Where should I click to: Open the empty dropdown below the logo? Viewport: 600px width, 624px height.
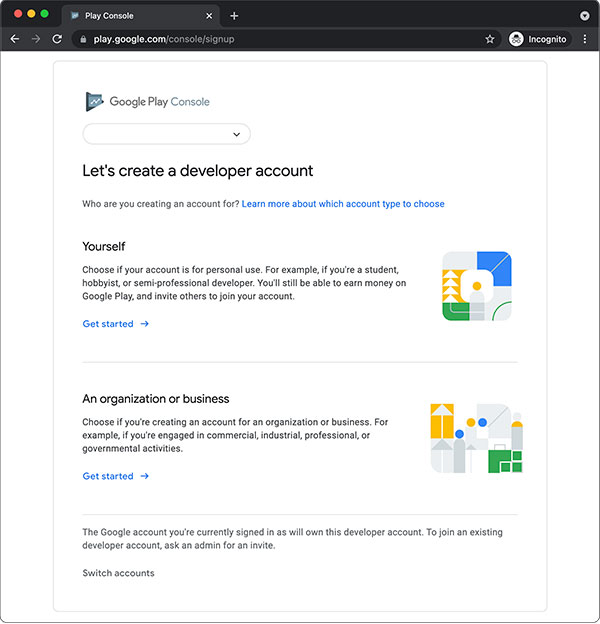[x=166, y=134]
